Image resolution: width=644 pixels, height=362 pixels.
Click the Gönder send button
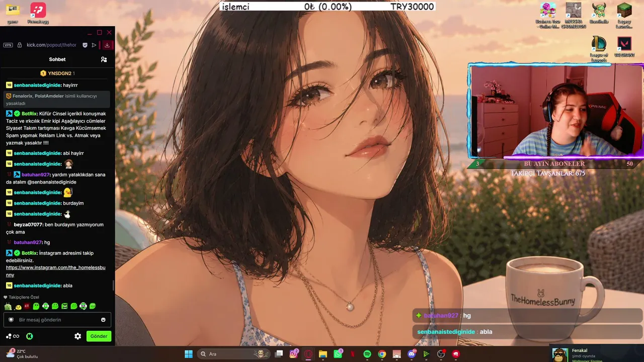click(99, 336)
